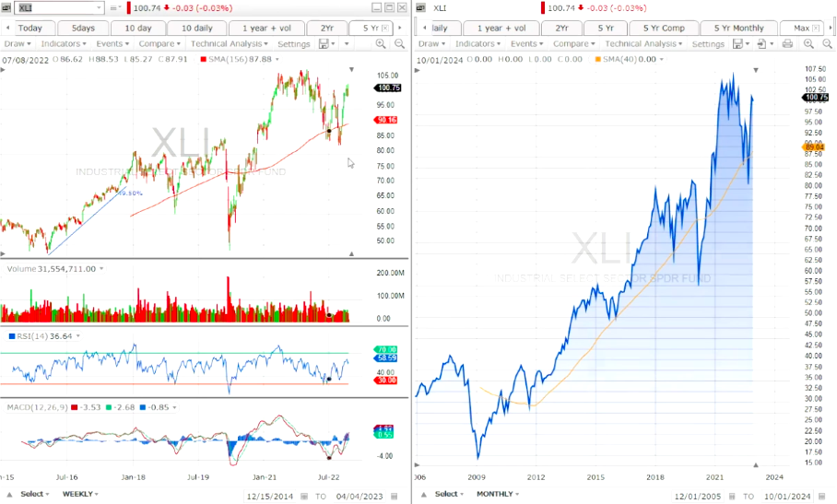Expand the MACD(12,26,9) options arrow
837x504 pixels.
pos(174,407)
